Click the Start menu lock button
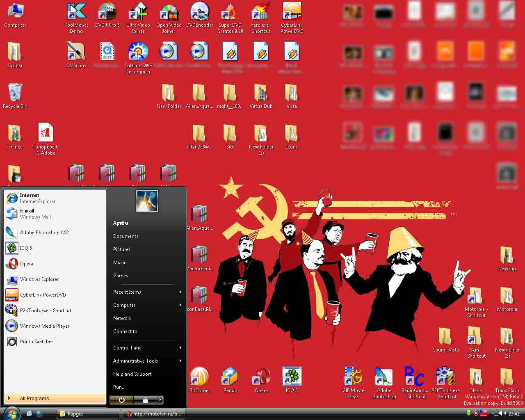This screenshot has width=525, height=420. (145, 399)
